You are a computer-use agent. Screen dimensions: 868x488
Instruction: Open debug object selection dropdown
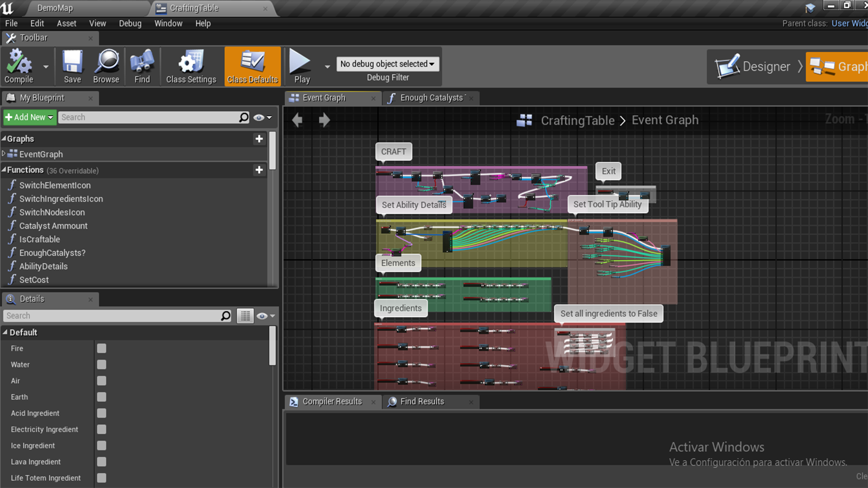[387, 64]
